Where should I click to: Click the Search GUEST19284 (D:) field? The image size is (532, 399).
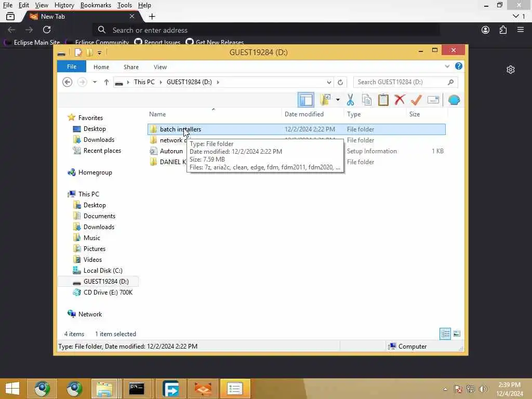[x=405, y=82]
